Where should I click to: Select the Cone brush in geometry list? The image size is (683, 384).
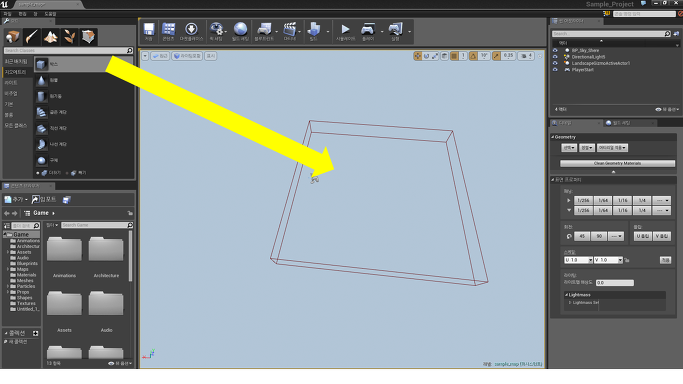point(84,81)
